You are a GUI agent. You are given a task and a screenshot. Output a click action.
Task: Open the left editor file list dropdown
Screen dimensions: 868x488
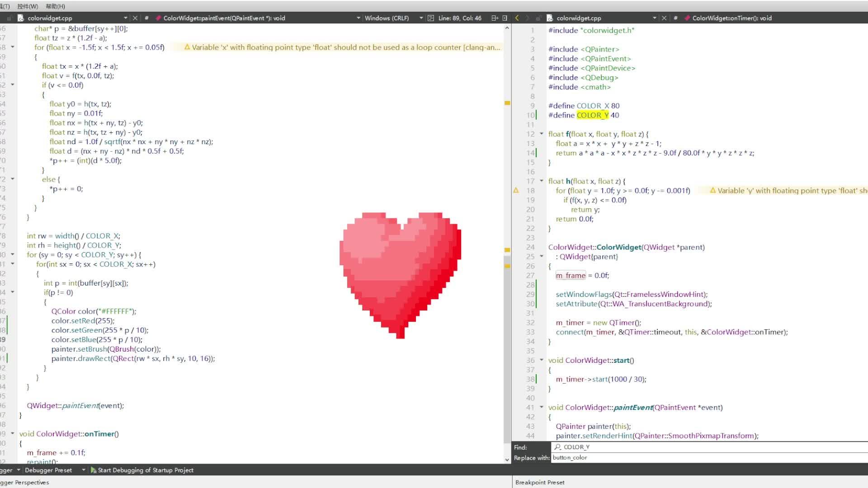click(125, 18)
